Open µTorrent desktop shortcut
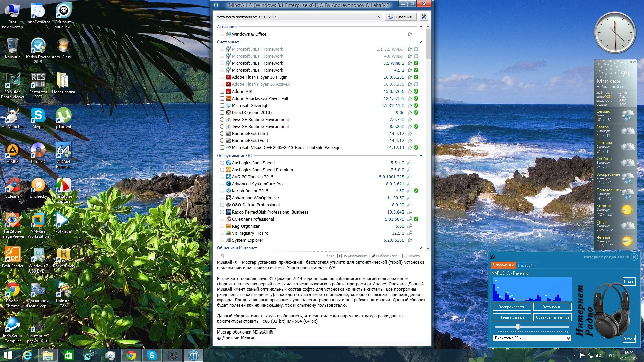This screenshot has height=362, width=644. tap(63, 118)
